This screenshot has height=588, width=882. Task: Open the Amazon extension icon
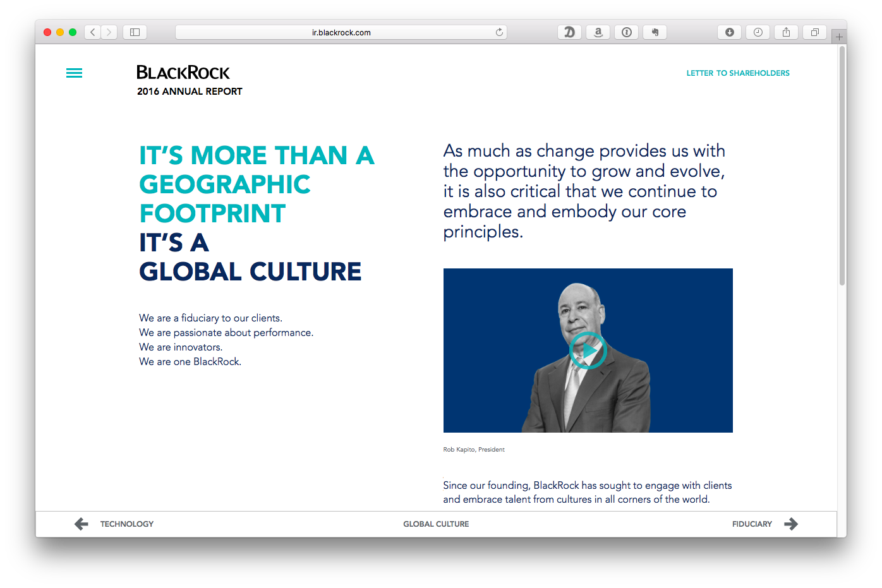tap(598, 32)
